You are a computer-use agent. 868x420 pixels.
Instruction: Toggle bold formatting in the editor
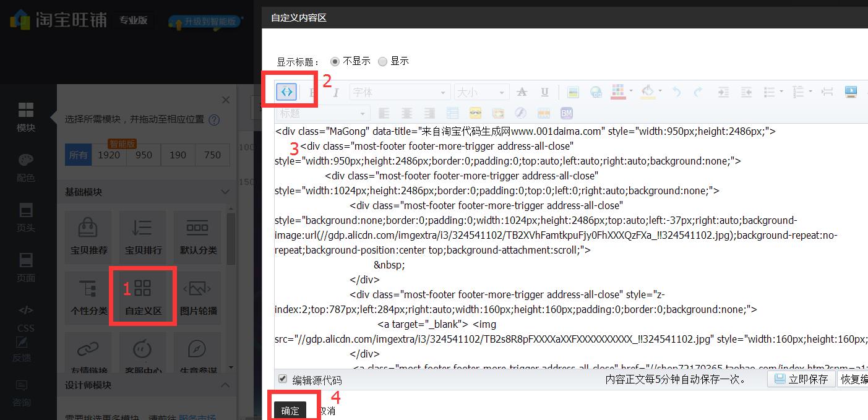(x=311, y=92)
